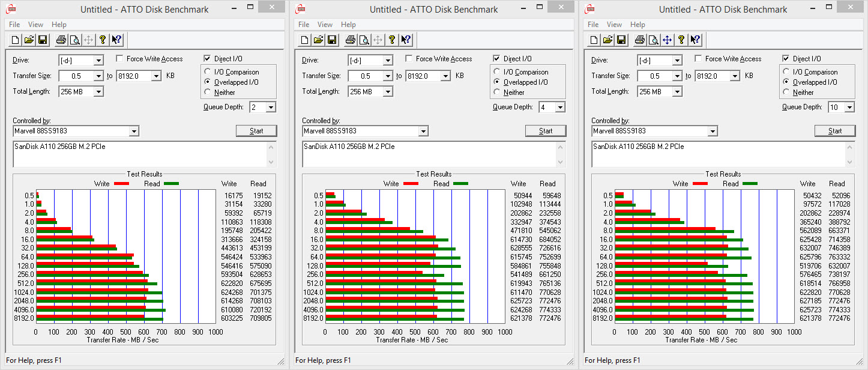This screenshot has width=868, height=370.
Task: Click context help pointer icon in Queue Depth 10 window
Action: click(x=695, y=40)
